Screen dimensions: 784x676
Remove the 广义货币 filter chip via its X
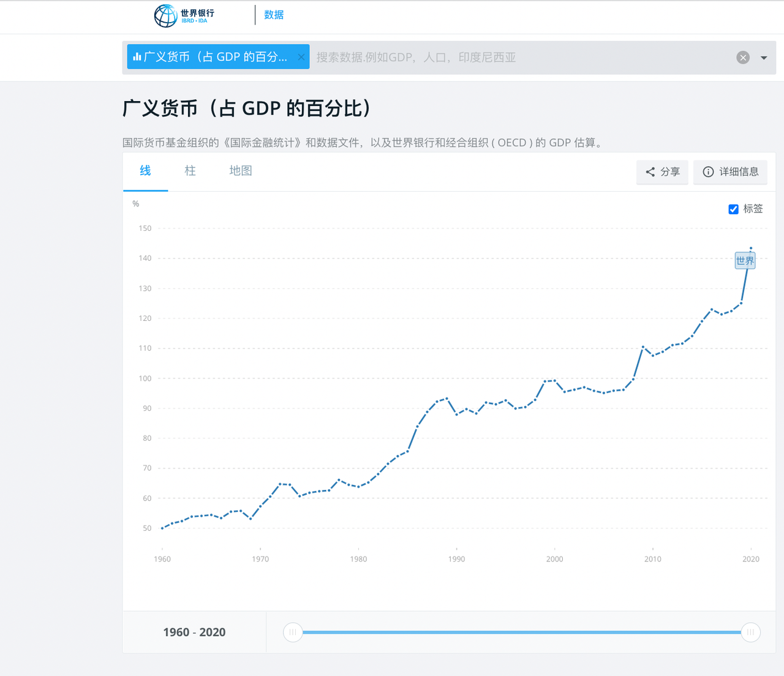tap(301, 56)
